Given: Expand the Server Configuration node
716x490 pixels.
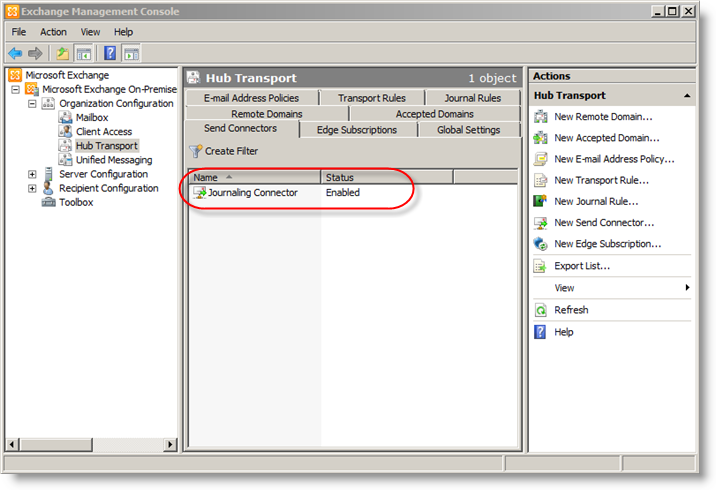Looking at the screenshot, I should (x=32, y=174).
